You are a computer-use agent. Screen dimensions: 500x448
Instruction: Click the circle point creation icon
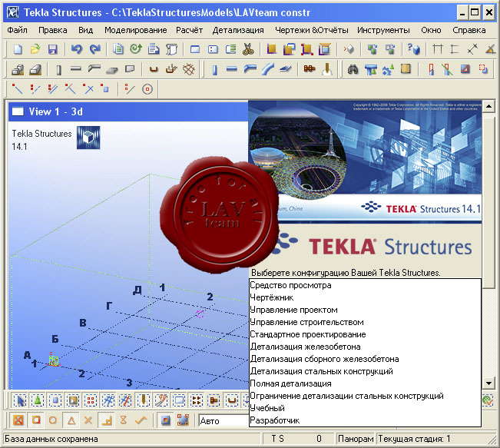coord(147,89)
